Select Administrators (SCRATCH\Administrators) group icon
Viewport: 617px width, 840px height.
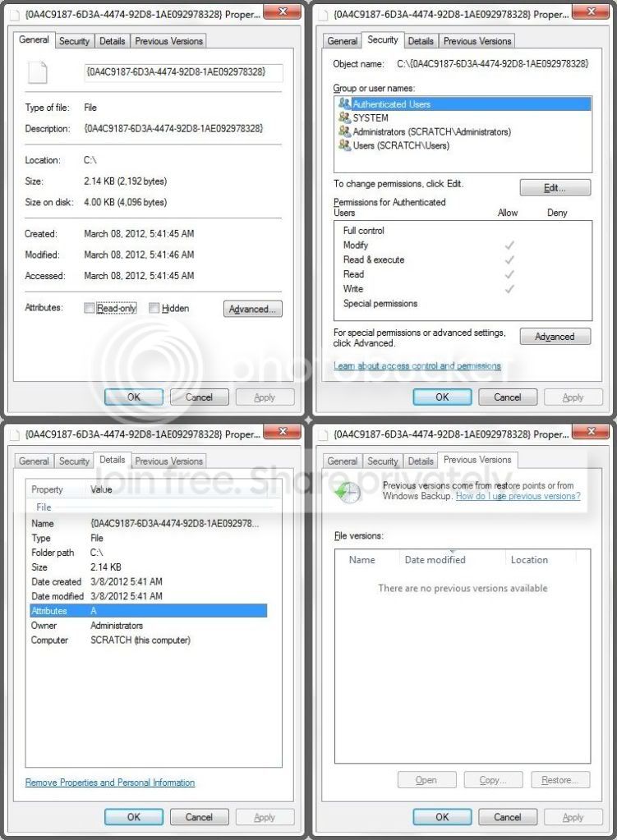pyautogui.click(x=344, y=131)
